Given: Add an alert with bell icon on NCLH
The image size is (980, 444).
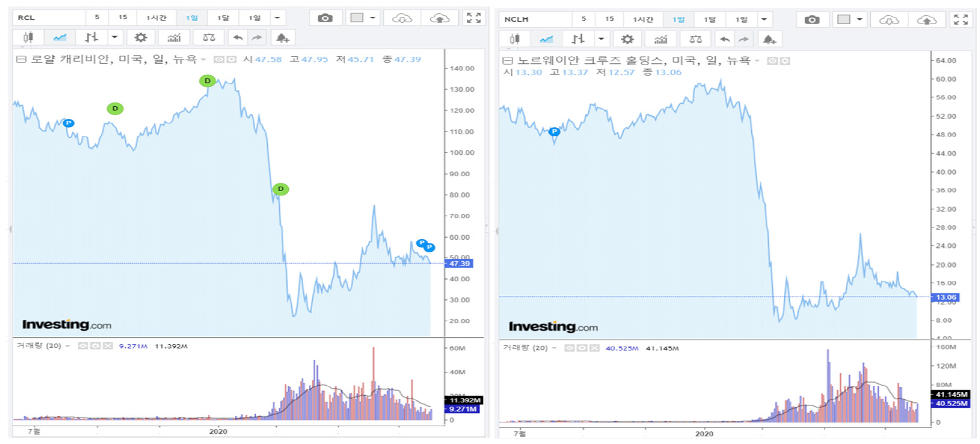Looking at the screenshot, I should pos(768,39).
